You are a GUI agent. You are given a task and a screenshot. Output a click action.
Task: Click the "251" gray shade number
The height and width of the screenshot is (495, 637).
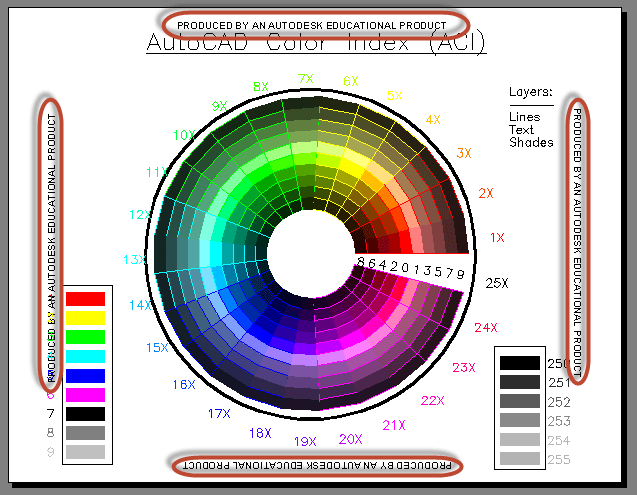559,383
